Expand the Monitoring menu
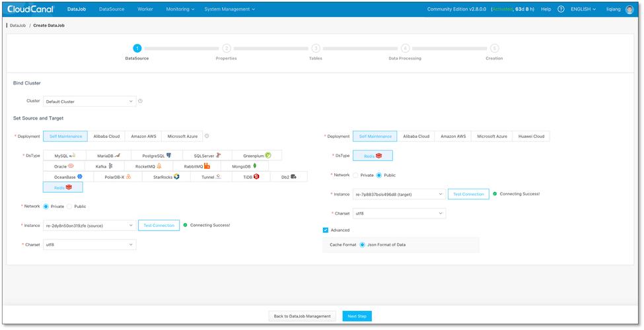The image size is (644, 330). (x=180, y=9)
